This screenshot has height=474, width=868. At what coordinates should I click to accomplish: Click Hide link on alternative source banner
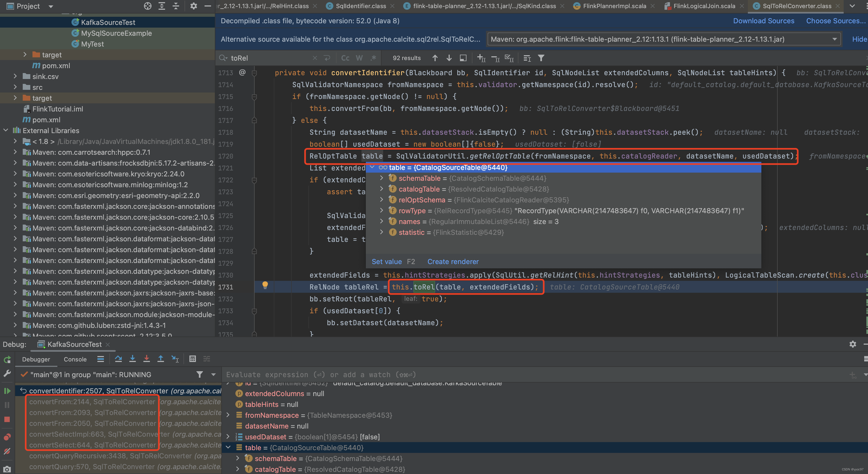pos(859,39)
